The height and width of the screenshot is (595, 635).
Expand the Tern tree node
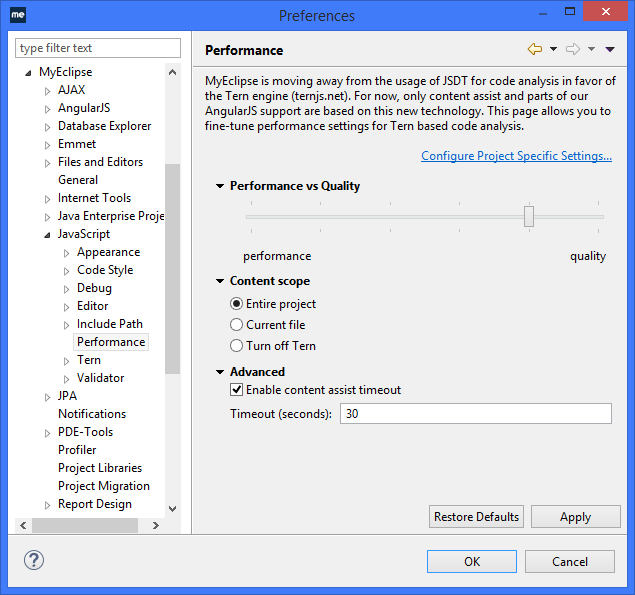(67, 360)
